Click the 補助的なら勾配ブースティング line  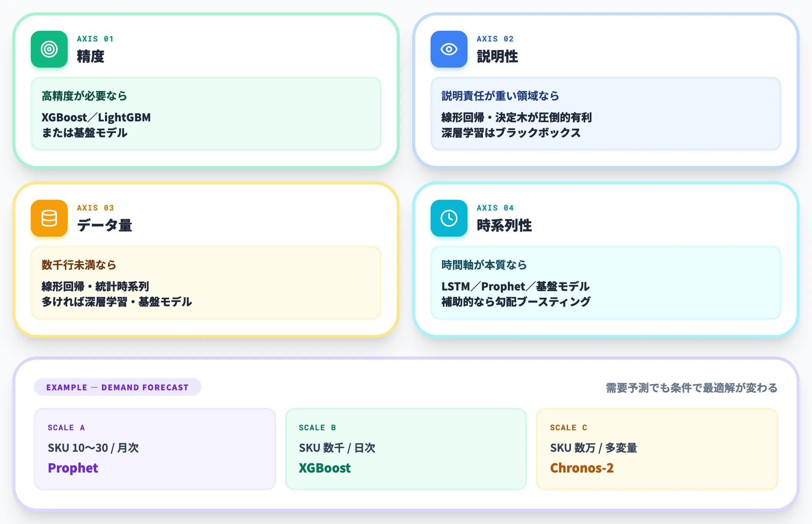(516, 302)
